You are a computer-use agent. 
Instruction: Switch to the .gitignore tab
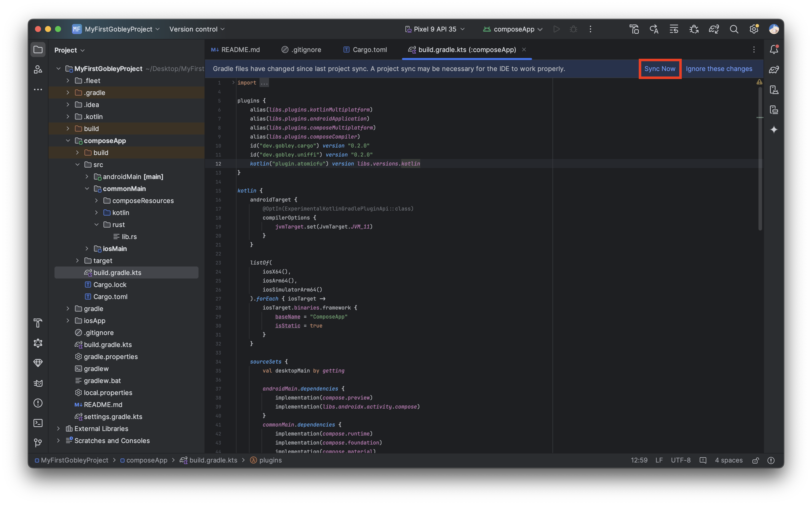pos(301,49)
